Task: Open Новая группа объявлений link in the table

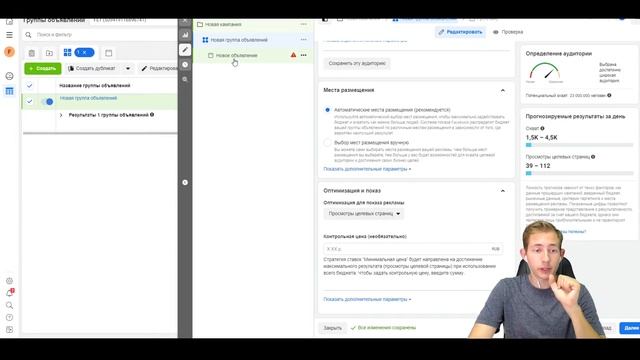Action: coord(88,98)
